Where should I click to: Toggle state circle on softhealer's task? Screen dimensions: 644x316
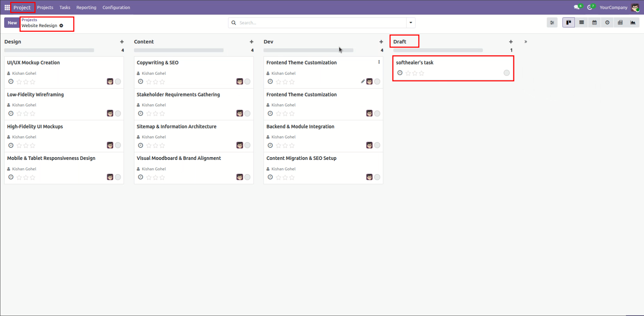point(506,73)
